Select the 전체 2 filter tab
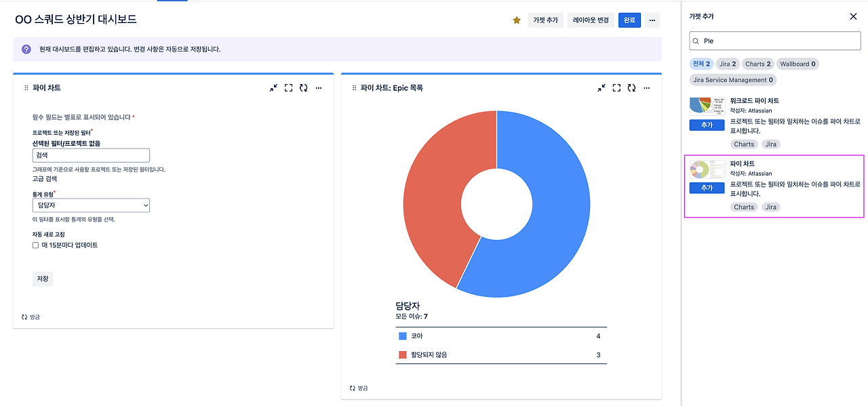868x406 pixels. (x=702, y=64)
